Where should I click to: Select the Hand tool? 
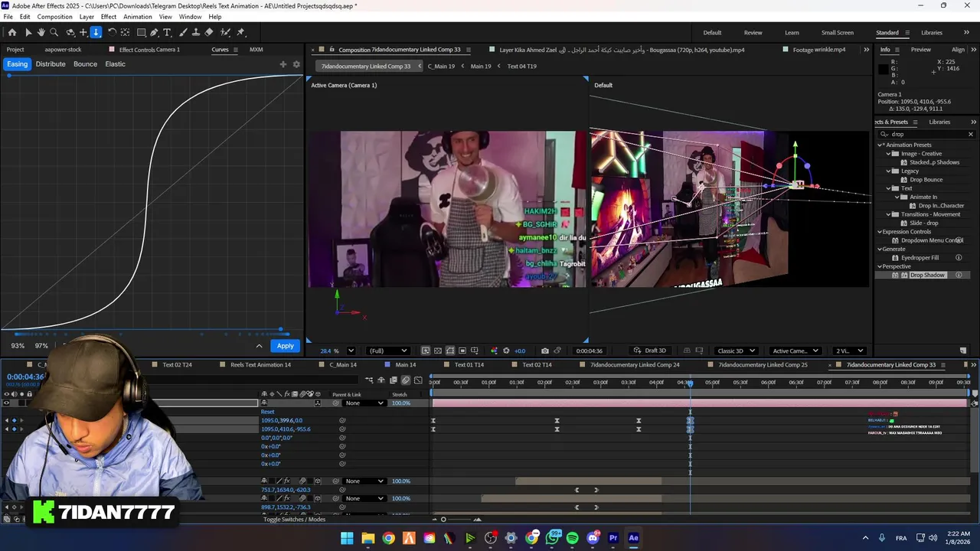[41, 32]
